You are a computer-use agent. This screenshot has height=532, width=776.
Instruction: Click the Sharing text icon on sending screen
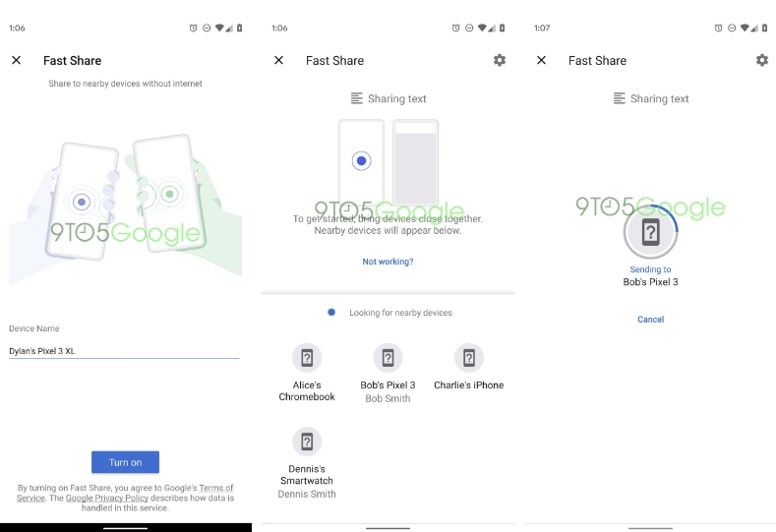619,98
